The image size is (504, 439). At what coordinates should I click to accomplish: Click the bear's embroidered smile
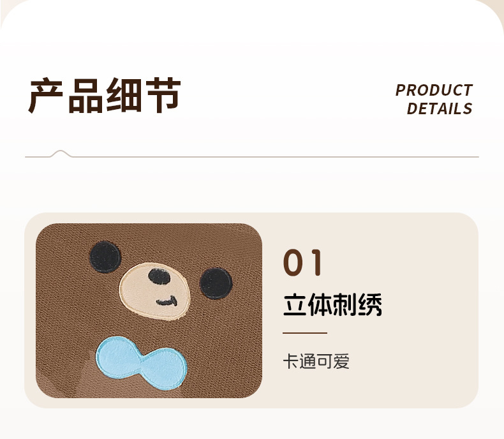(x=167, y=301)
